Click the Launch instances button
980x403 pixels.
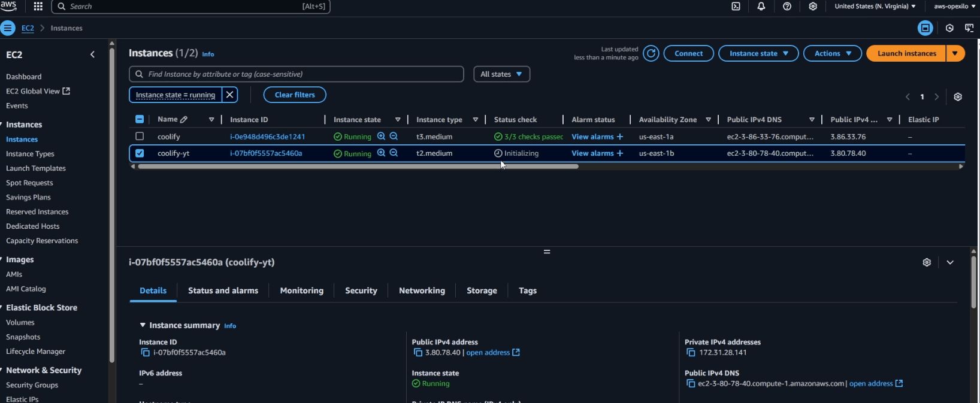coord(906,53)
